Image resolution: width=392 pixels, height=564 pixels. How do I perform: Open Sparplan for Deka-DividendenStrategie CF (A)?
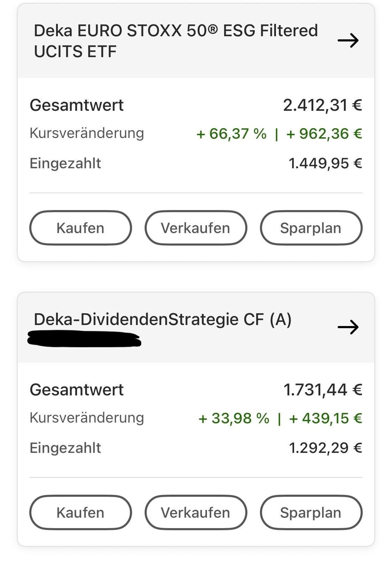(311, 513)
